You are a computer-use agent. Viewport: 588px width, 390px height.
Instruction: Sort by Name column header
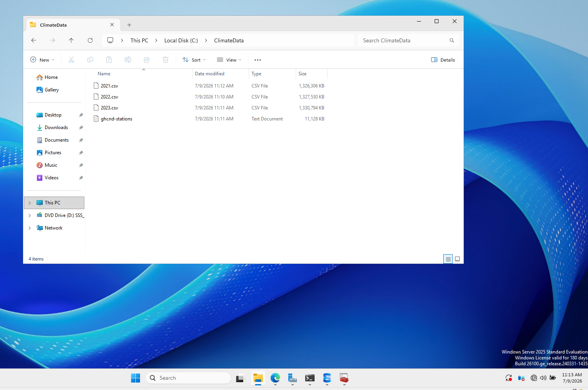tap(104, 74)
